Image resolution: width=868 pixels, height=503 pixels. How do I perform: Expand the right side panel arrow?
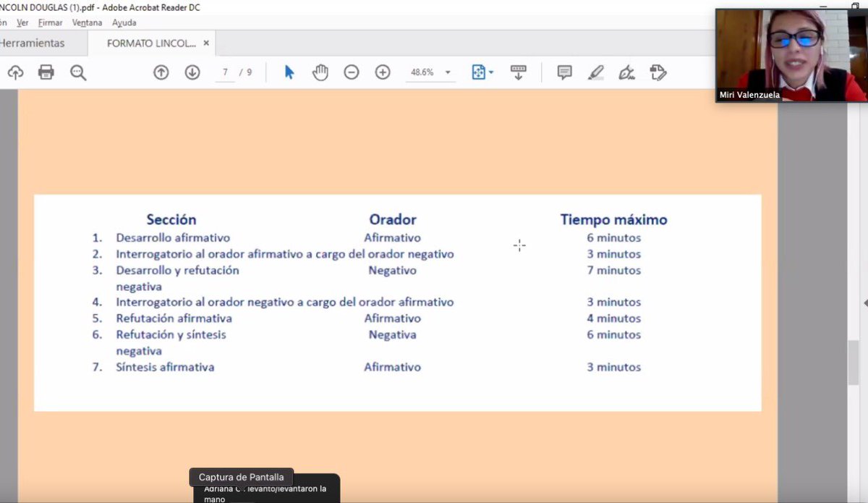coord(865,302)
